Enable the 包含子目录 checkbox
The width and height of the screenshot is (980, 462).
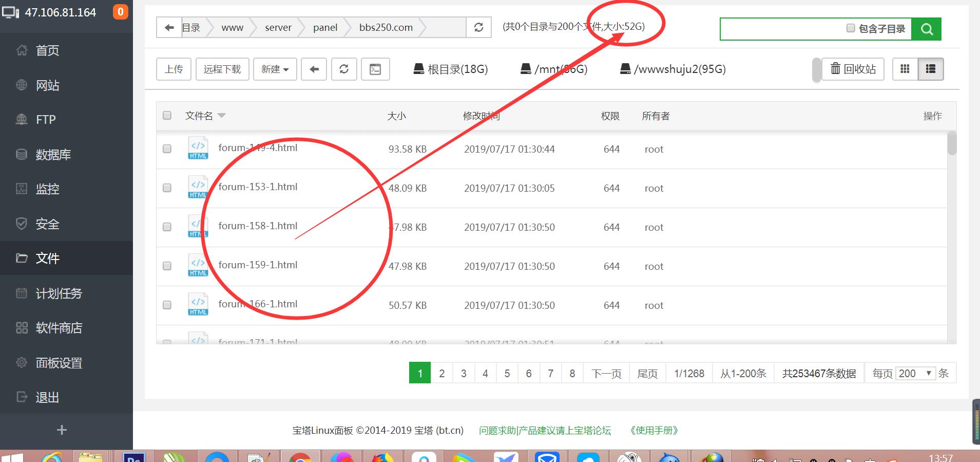pos(851,28)
